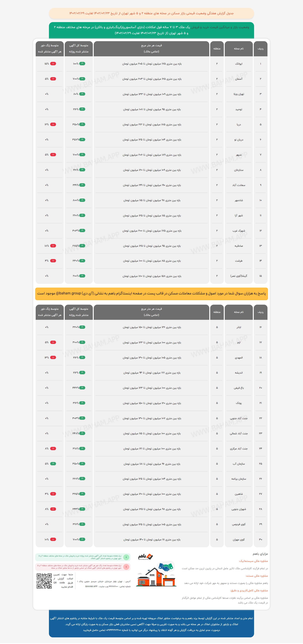
Task: Click the blue disclaimer box at bottom
Action: 151,624
